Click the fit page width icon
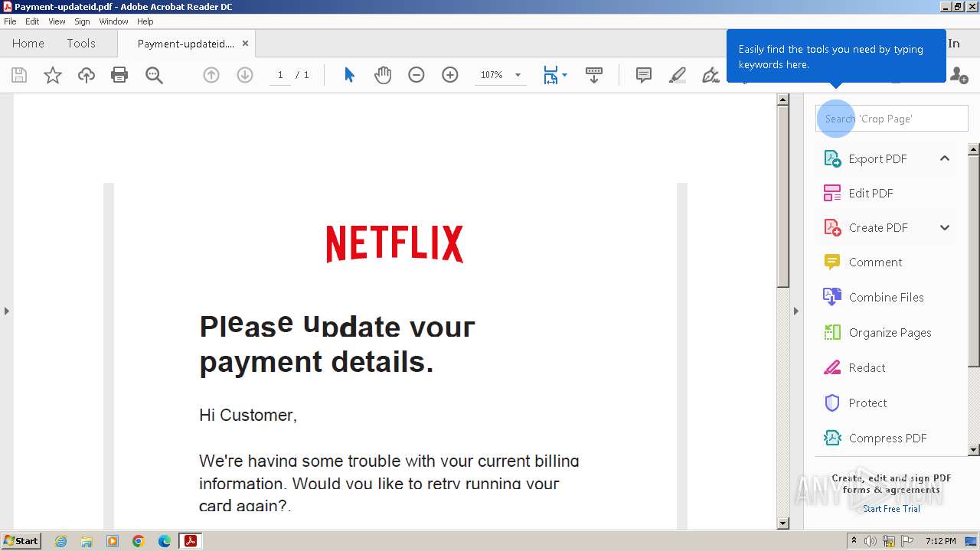This screenshot has height=551, width=980. pos(550,75)
